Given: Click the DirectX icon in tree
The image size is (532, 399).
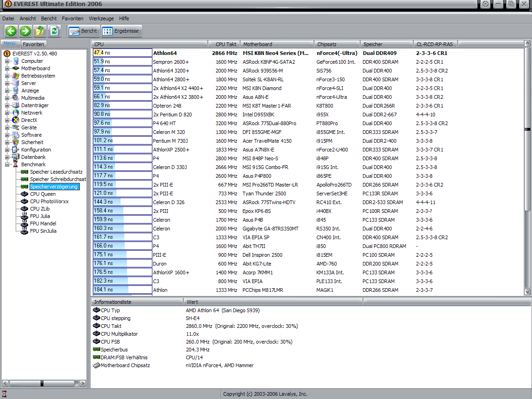Looking at the screenshot, I should 16,120.
